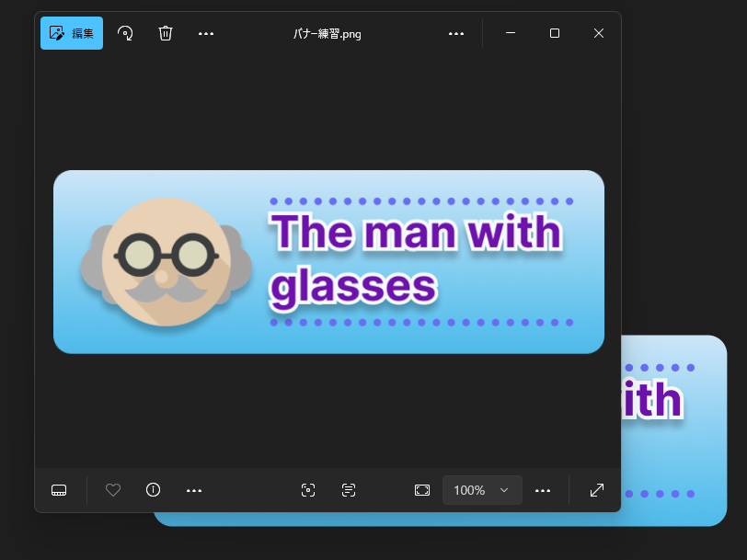This screenshot has width=747, height=560.
Task: Expand the zoom chevron next to 100%
Action: 504,490
